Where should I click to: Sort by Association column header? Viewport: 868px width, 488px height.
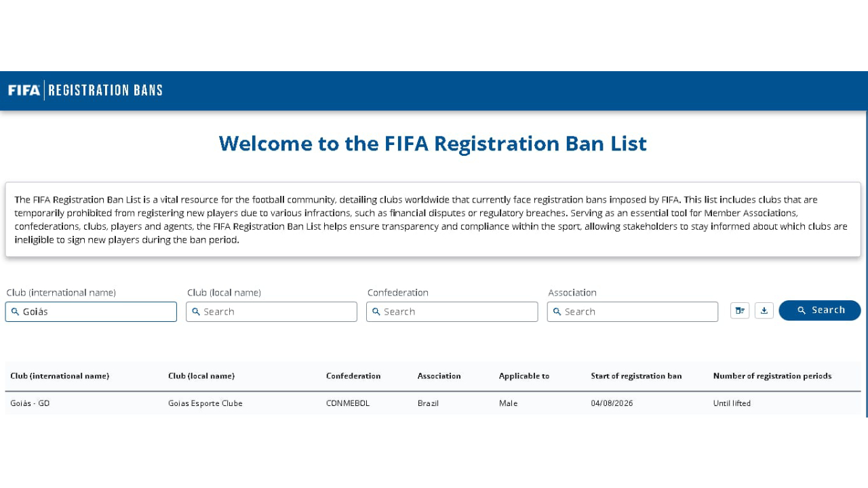click(x=439, y=375)
